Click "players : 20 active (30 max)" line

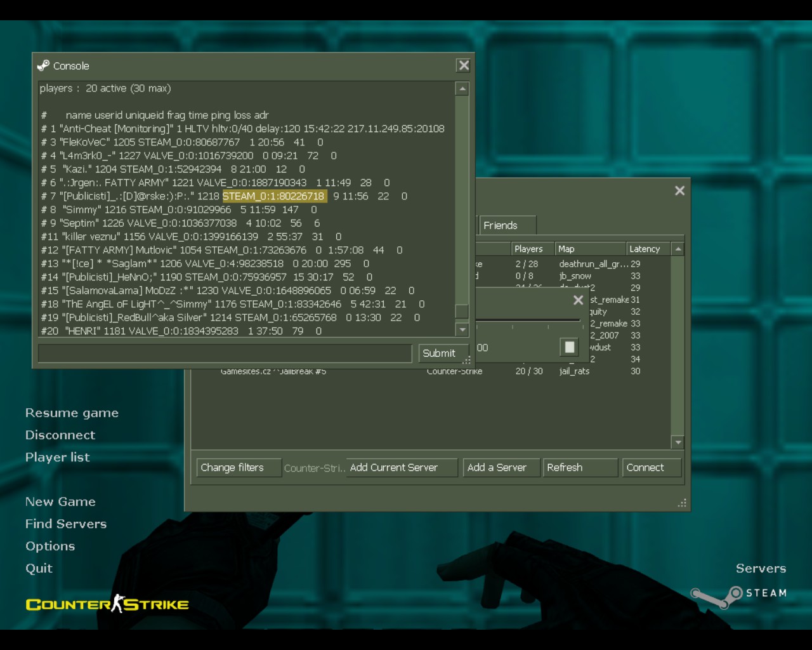click(x=105, y=88)
